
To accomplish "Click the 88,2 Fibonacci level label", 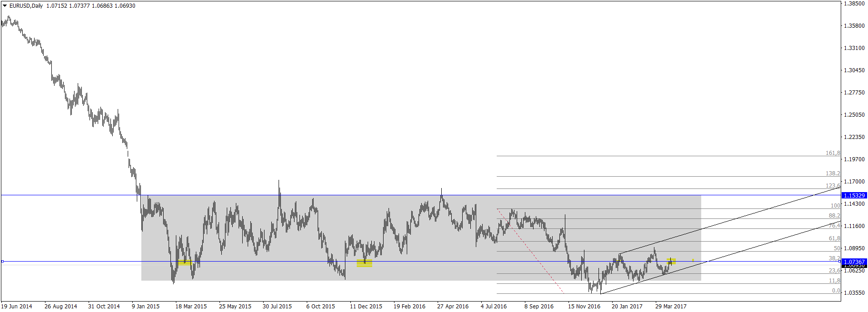I will click(x=834, y=216).
